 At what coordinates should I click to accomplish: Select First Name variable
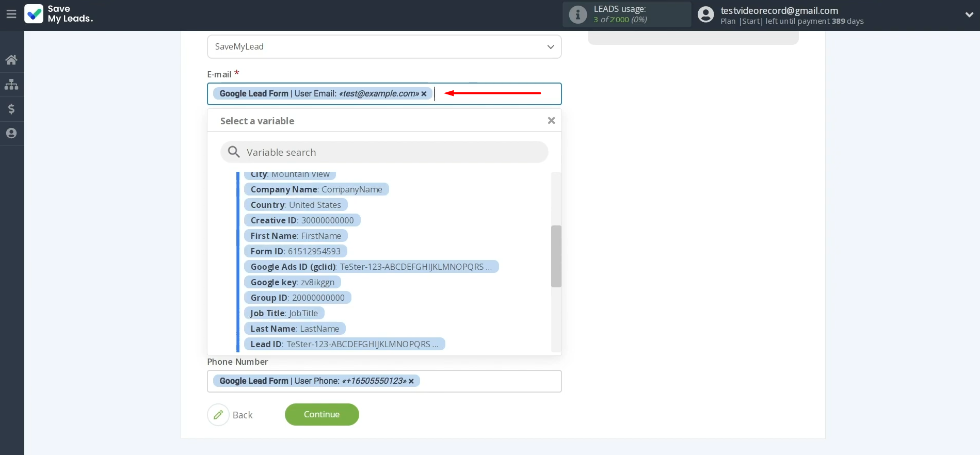pyautogui.click(x=296, y=236)
